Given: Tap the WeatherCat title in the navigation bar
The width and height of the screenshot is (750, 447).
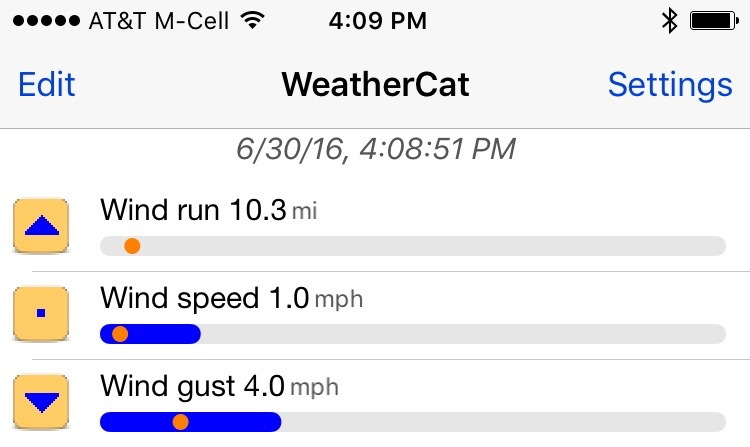Looking at the screenshot, I should pos(375,85).
